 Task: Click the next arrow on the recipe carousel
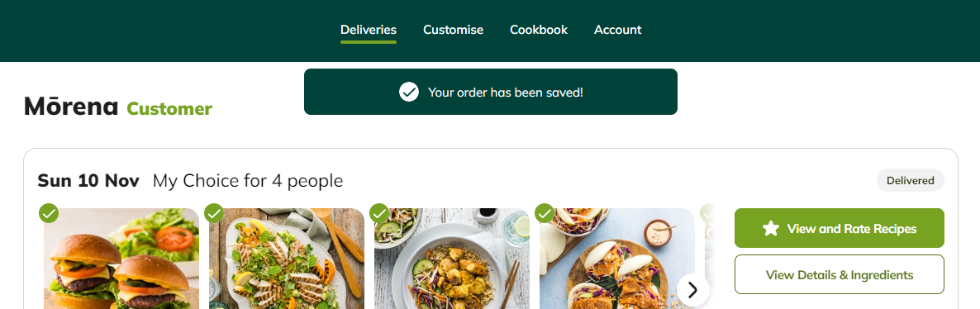point(692,290)
